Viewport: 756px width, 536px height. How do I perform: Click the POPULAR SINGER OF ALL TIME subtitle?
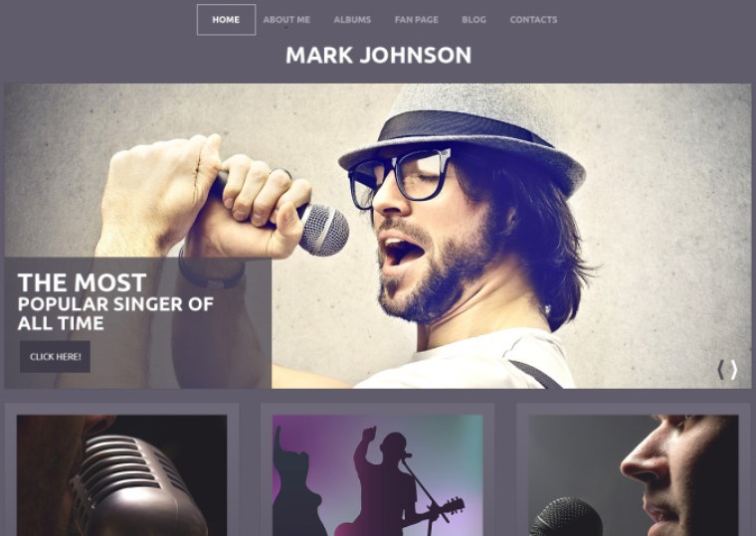coord(115,314)
